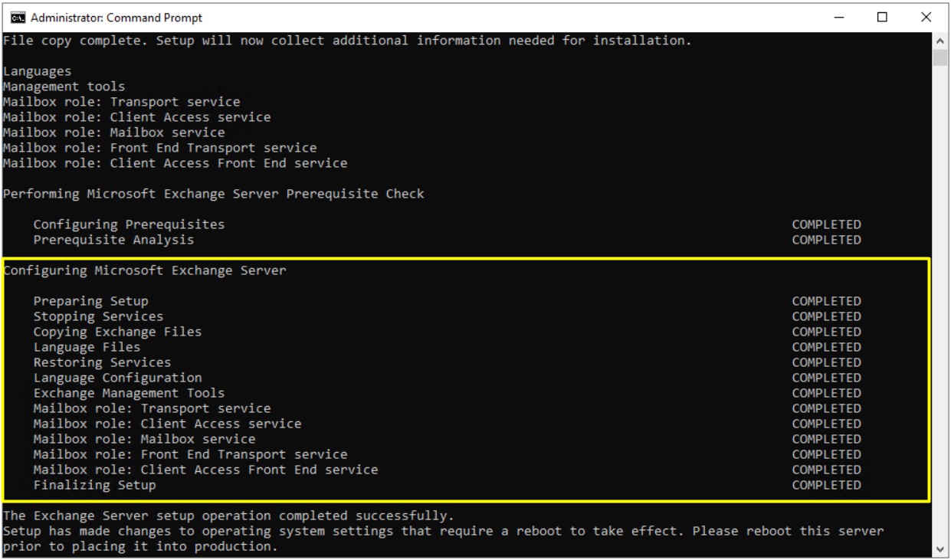Click COMPLETED beside 'Mailbox role: Transport service'
The width and height of the screenshot is (951, 560).
(827, 408)
